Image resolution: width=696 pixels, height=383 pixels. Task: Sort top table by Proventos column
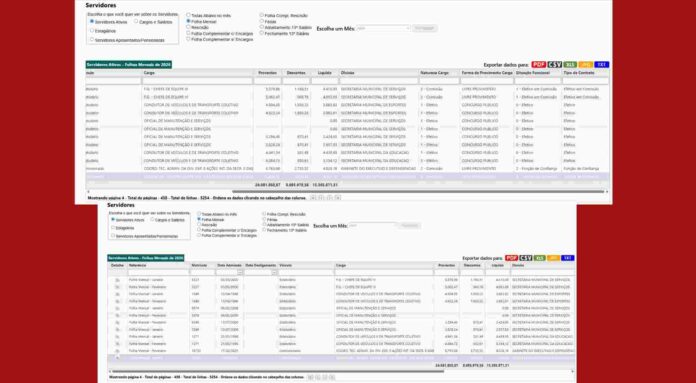[x=267, y=72]
